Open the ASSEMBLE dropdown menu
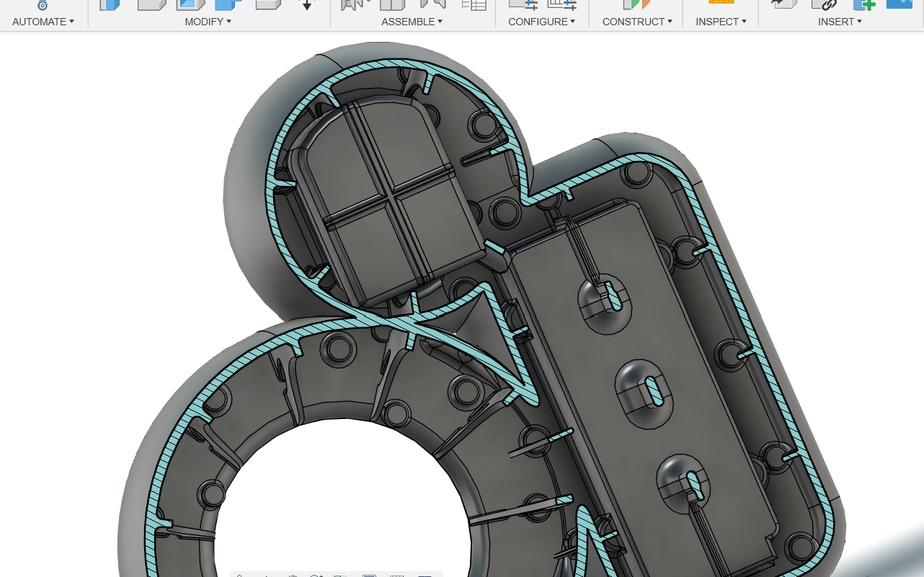The image size is (924, 577). (x=412, y=22)
